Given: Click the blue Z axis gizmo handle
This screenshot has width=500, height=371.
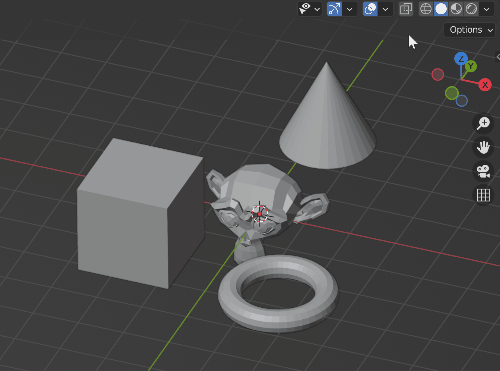Looking at the screenshot, I should (x=461, y=59).
